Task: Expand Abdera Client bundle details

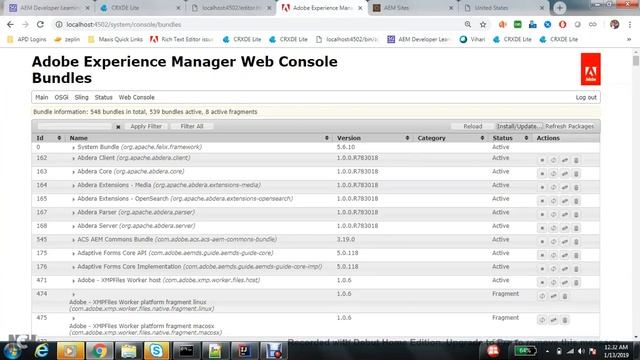Action: coord(73,158)
